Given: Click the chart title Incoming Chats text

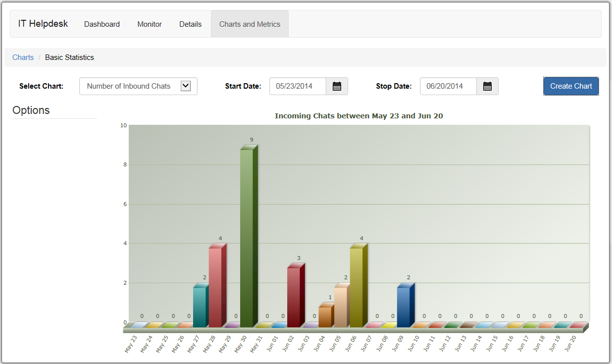Looking at the screenshot, I should click(359, 116).
